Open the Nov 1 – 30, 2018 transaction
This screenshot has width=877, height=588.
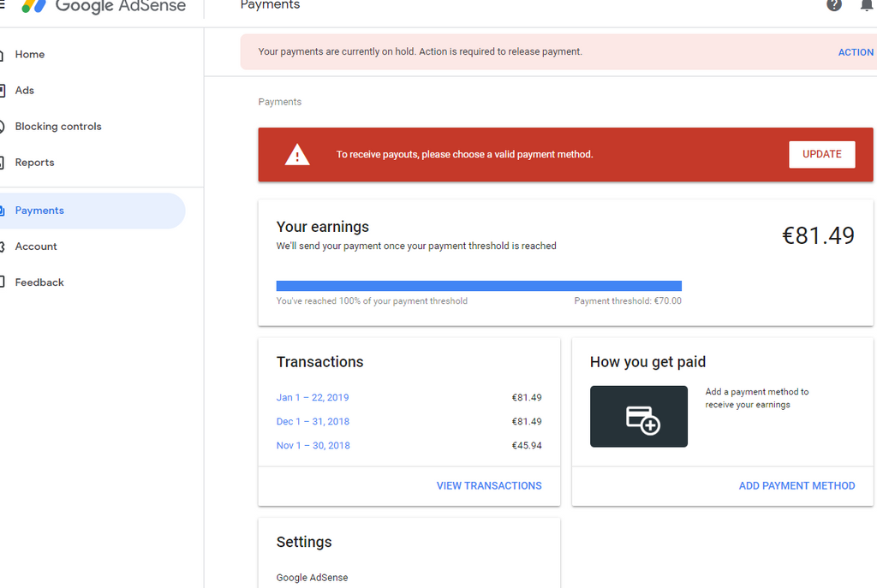[x=313, y=446]
